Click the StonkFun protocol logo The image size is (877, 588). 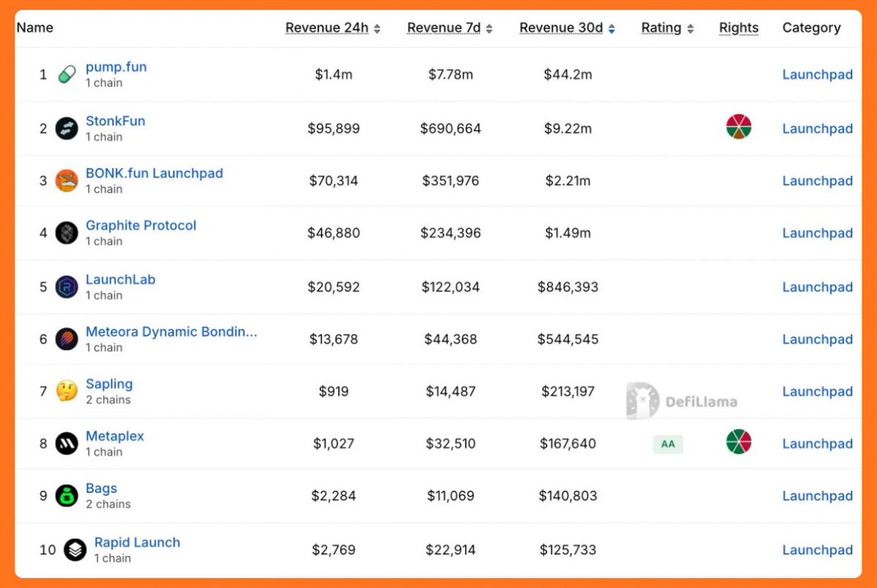(67, 129)
